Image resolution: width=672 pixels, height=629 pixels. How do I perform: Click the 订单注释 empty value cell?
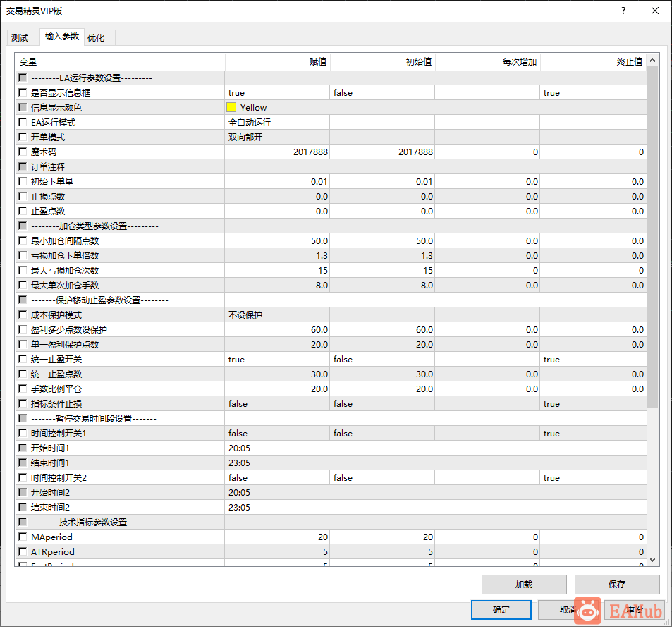[x=436, y=166]
